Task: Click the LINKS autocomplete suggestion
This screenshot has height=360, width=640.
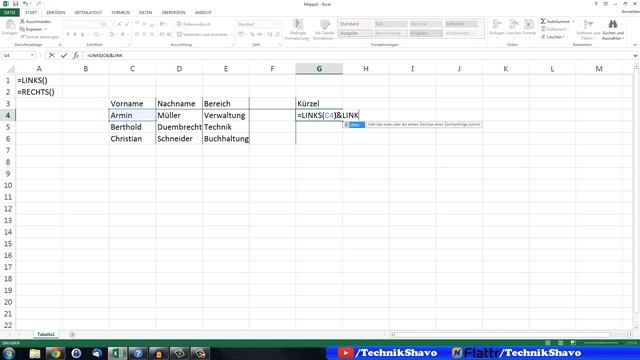Action: tap(354, 124)
